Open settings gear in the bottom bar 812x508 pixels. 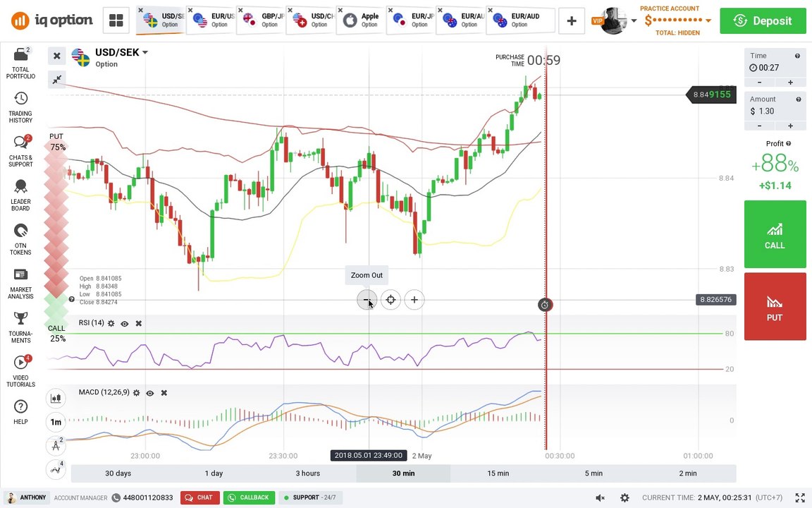[x=625, y=497]
